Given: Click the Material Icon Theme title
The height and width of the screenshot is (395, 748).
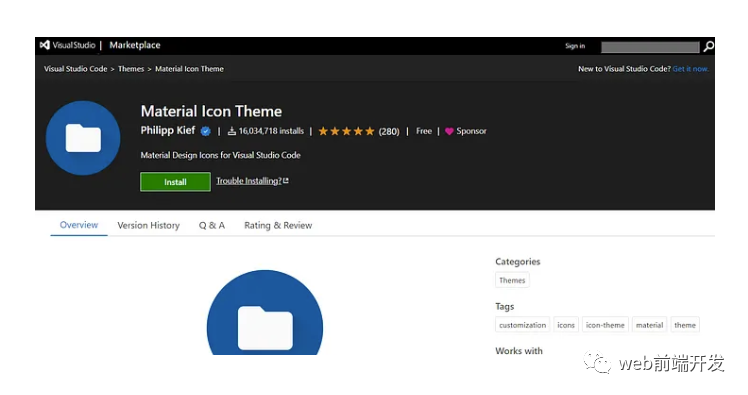Looking at the screenshot, I should pos(211,111).
